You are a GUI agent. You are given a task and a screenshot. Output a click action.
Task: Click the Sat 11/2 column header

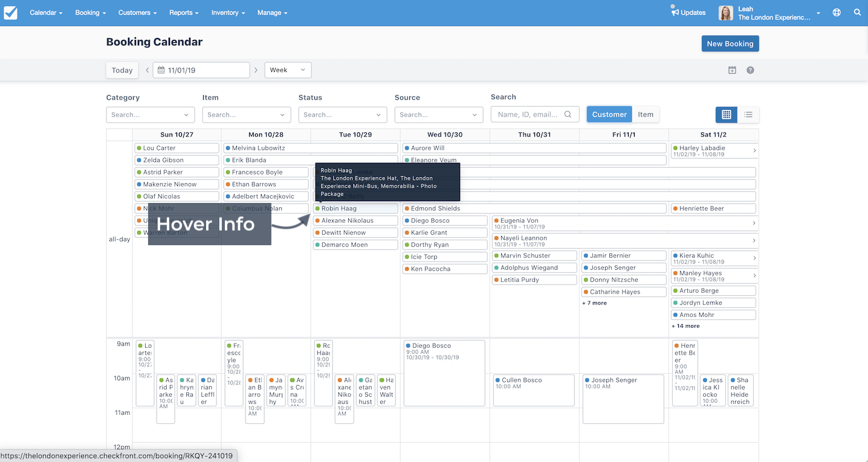click(713, 135)
